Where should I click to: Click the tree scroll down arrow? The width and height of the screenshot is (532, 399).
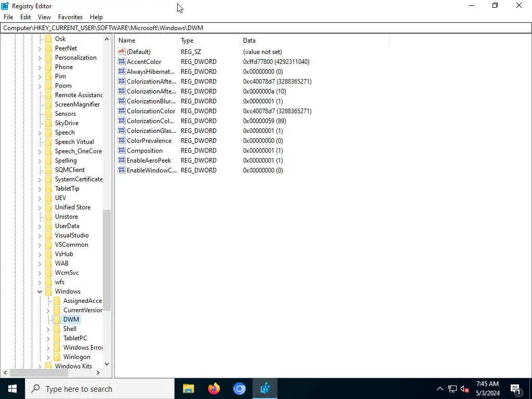click(107, 364)
